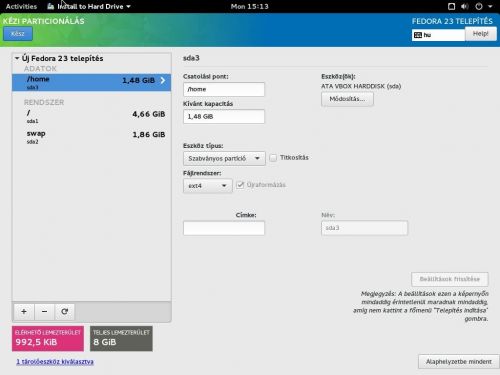Click the available disk space 992,5 KiB box

[48, 339]
